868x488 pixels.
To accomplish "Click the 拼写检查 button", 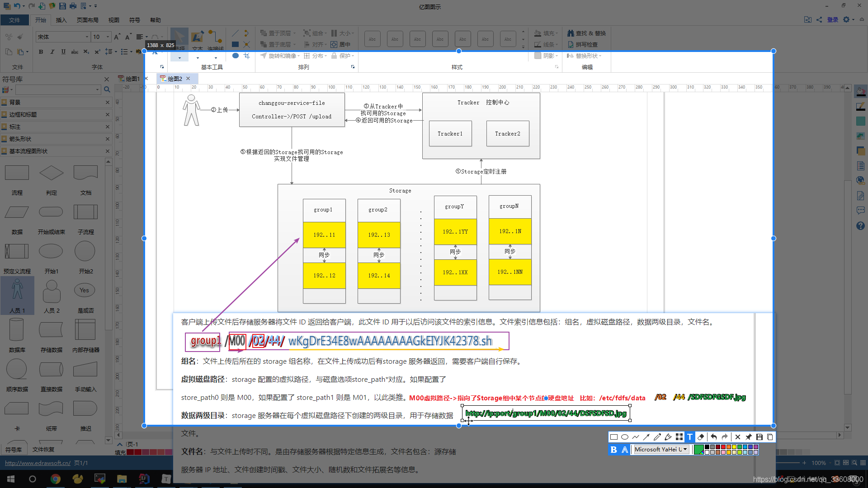I will click(582, 44).
